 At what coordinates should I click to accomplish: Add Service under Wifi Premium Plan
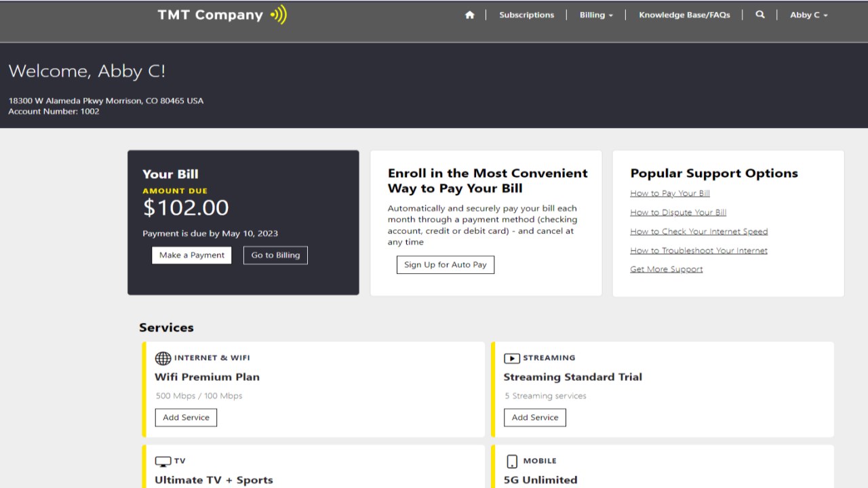pyautogui.click(x=186, y=418)
